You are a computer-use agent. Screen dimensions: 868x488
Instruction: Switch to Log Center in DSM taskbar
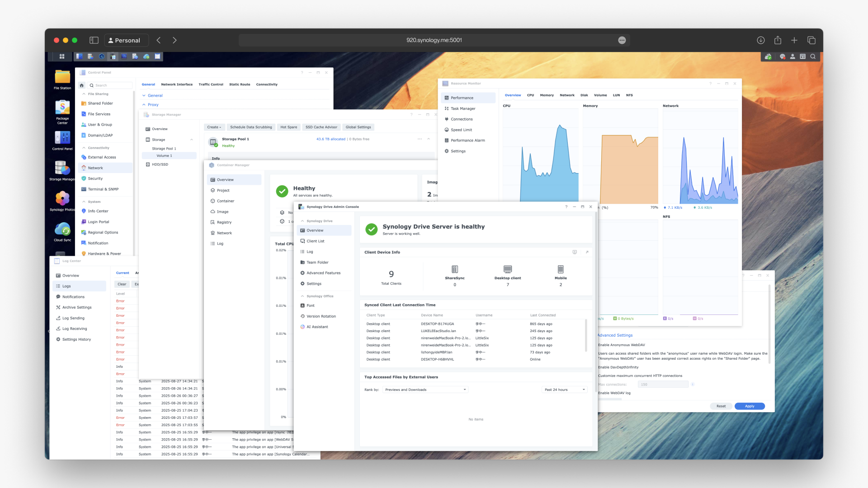click(157, 56)
